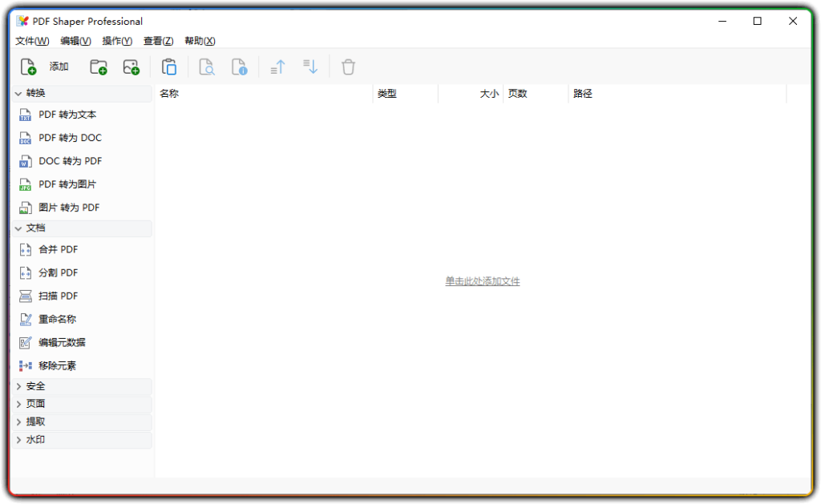Click the move up arrow icon
The height and width of the screenshot is (504, 821).
(277, 67)
